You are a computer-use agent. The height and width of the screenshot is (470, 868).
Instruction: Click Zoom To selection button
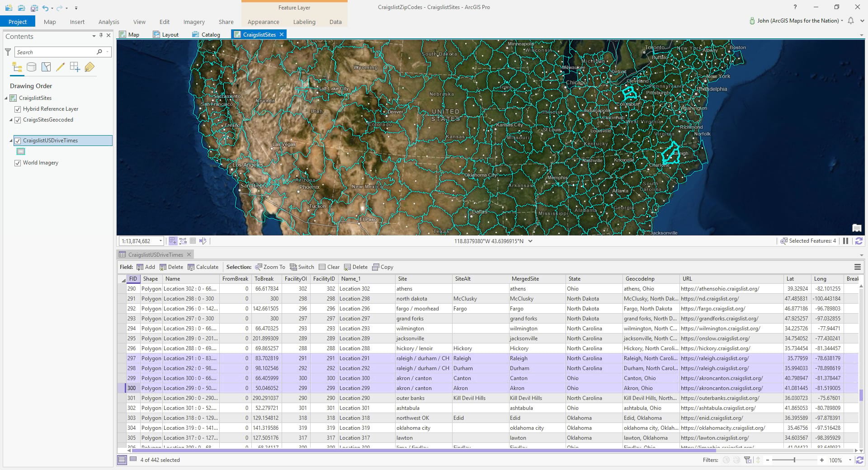coord(270,267)
